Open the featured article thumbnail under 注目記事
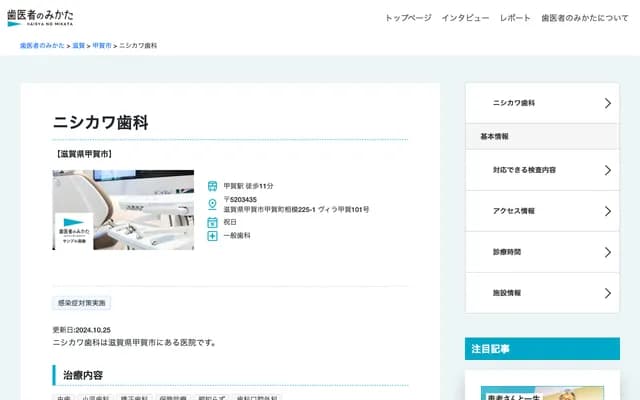Image resolution: width=640 pixels, height=400 pixels. coord(542,393)
